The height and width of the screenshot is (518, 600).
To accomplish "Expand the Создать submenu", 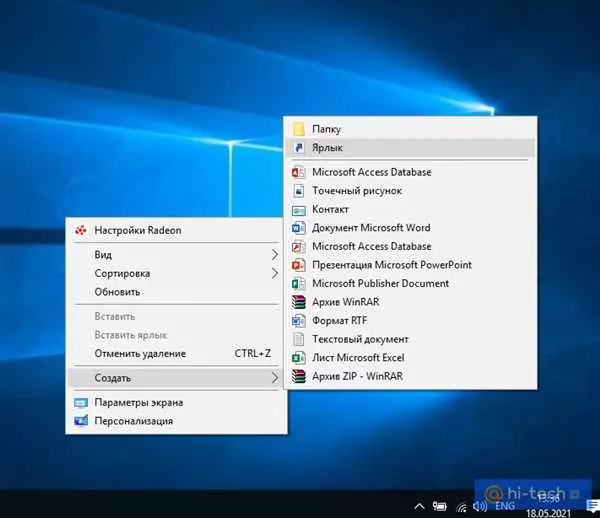I will click(x=176, y=378).
